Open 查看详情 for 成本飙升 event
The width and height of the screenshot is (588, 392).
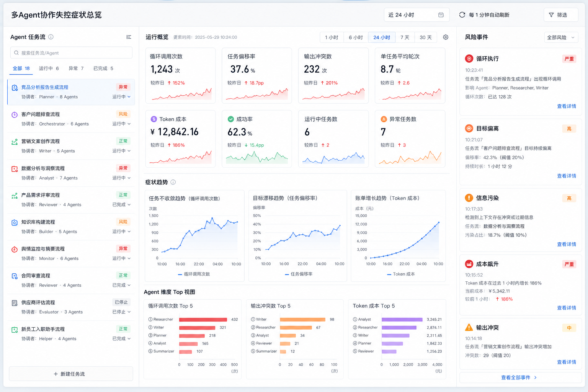[567, 308]
